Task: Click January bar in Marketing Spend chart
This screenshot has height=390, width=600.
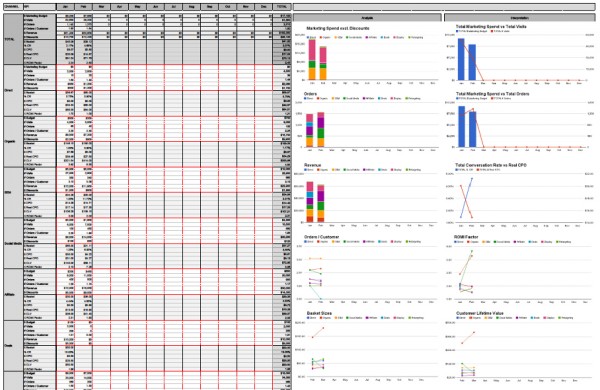Action: coord(312,59)
